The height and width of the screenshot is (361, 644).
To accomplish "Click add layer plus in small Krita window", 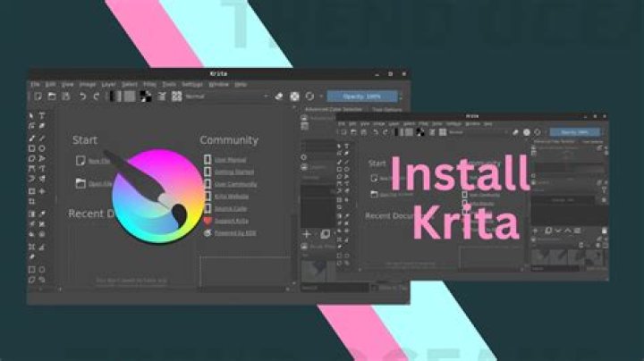I will click(535, 231).
